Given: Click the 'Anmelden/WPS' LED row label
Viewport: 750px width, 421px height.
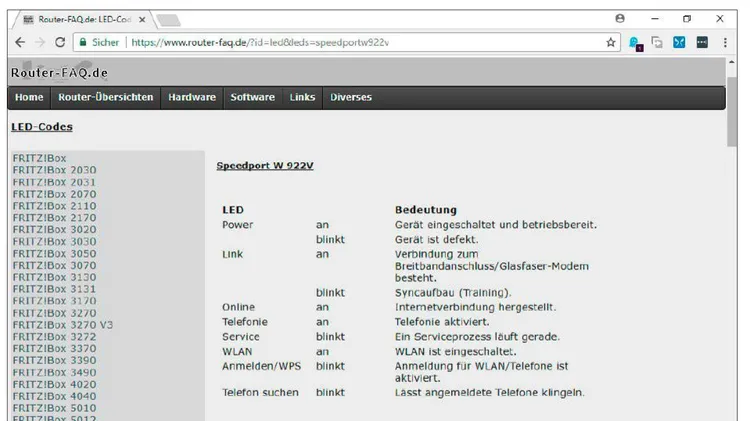Looking at the screenshot, I should pyautogui.click(x=262, y=366).
